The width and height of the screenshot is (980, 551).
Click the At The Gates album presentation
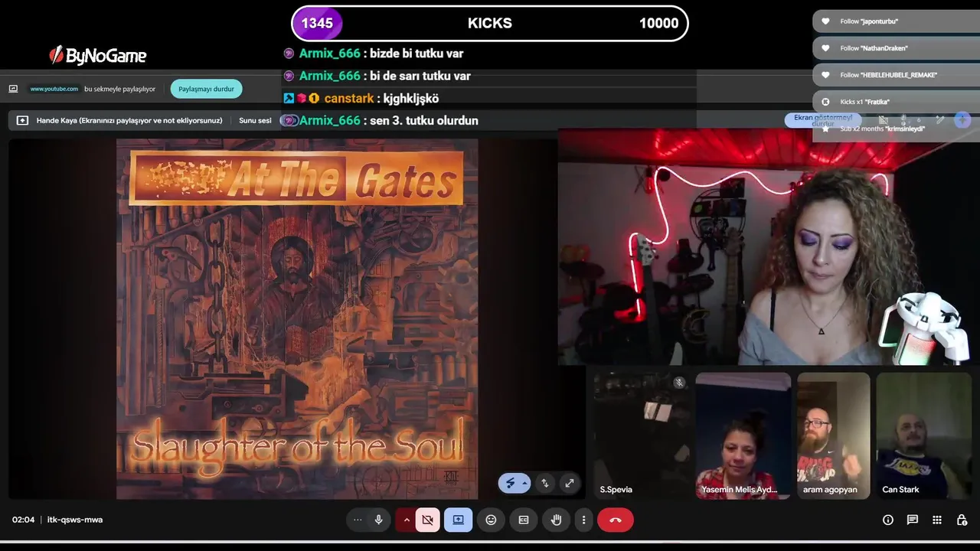(297, 318)
